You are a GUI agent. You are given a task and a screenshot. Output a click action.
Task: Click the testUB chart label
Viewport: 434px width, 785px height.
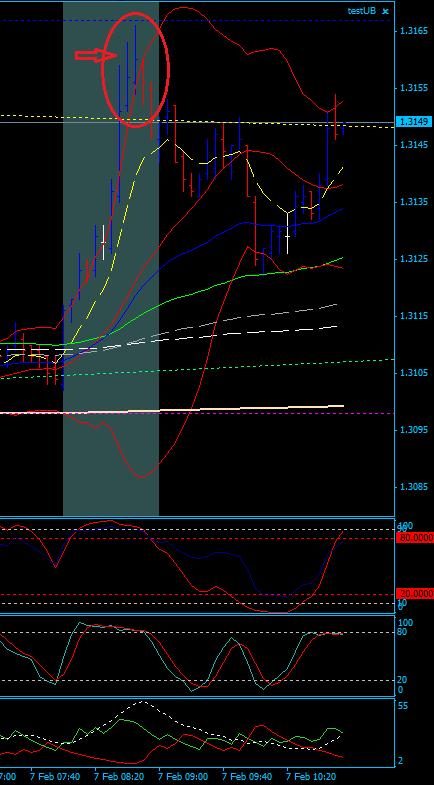(x=361, y=11)
